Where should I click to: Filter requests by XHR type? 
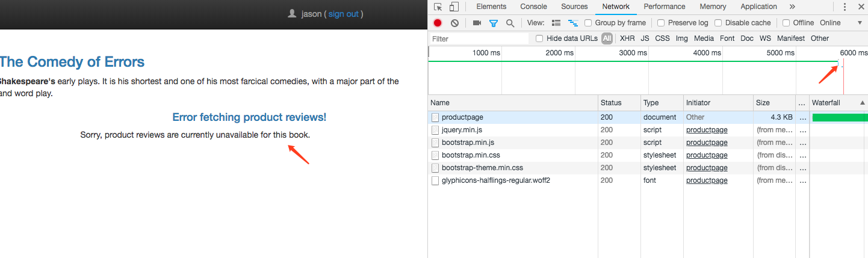click(x=627, y=38)
